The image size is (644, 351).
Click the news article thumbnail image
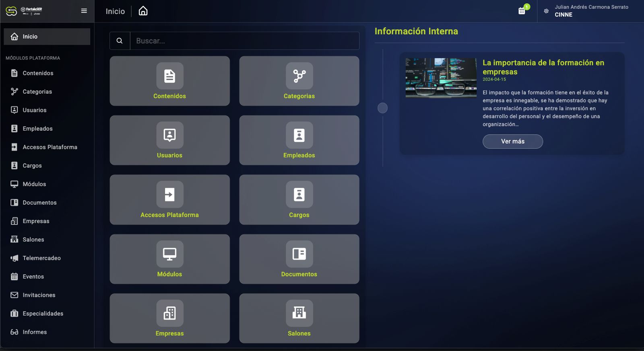(x=441, y=78)
